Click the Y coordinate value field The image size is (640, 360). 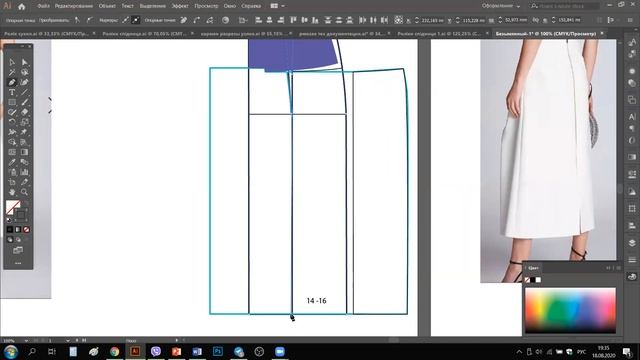click(x=473, y=20)
